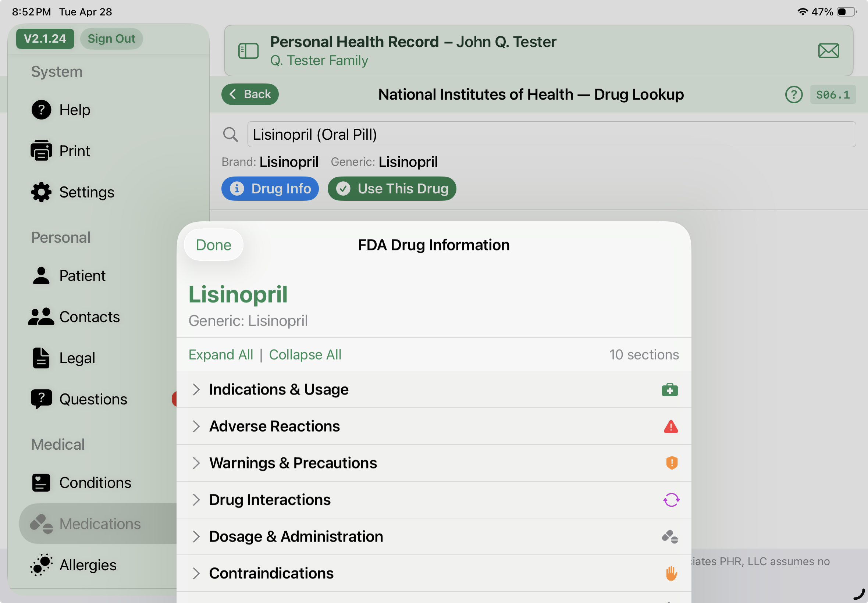This screenshot has width=868, height=603.
Task: Go to Legal section
Action: (x=77, y=358)
